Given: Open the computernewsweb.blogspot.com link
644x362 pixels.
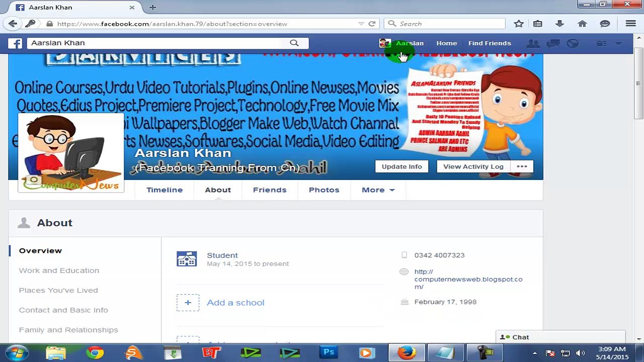Looking at the screenshot, I should click(x=468, y=279).
